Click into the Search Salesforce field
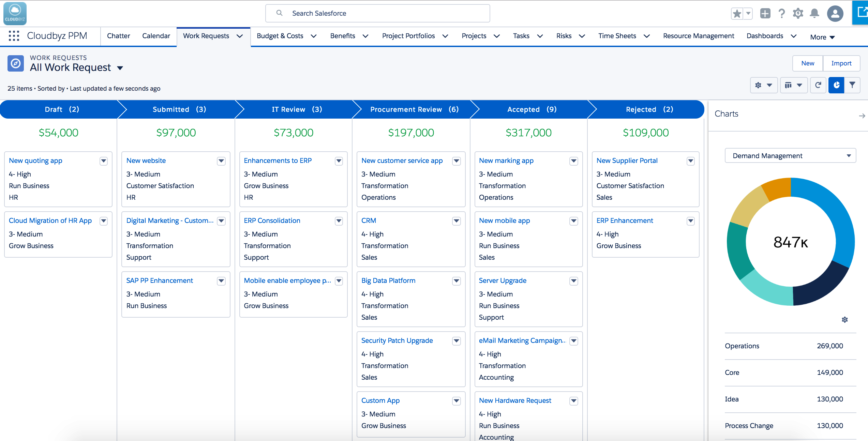 pos(377,13)
